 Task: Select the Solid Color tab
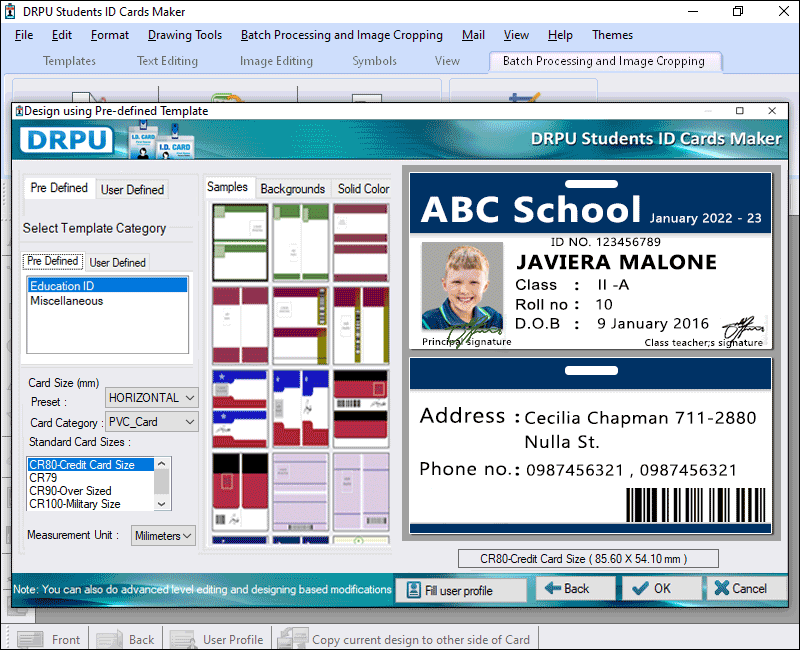tap(363, 187)
